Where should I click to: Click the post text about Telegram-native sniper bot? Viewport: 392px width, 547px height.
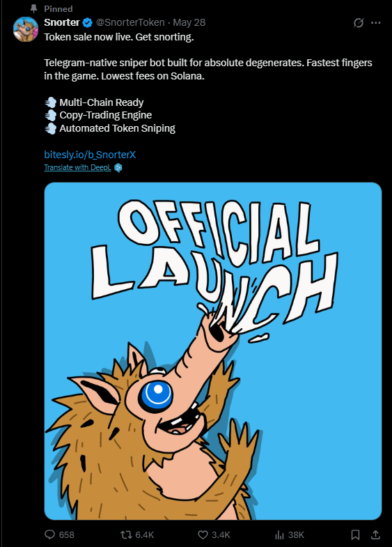(208, 69)
